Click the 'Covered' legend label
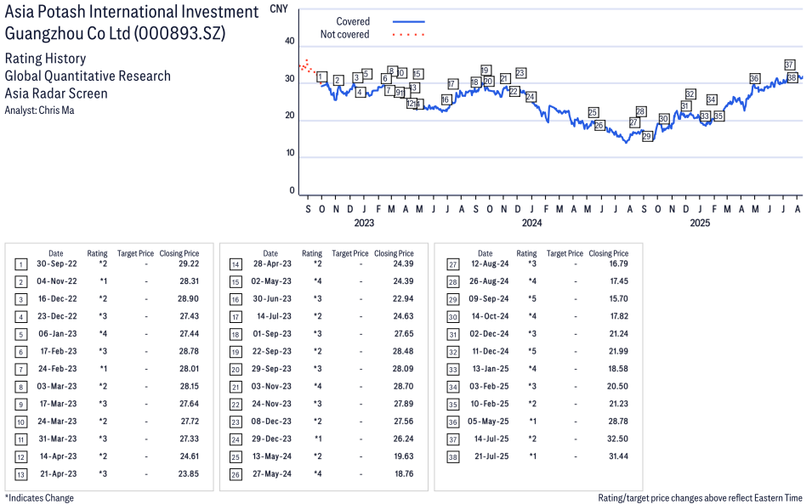Viewport: 812px width, 504px height. [x=353, y=21]
